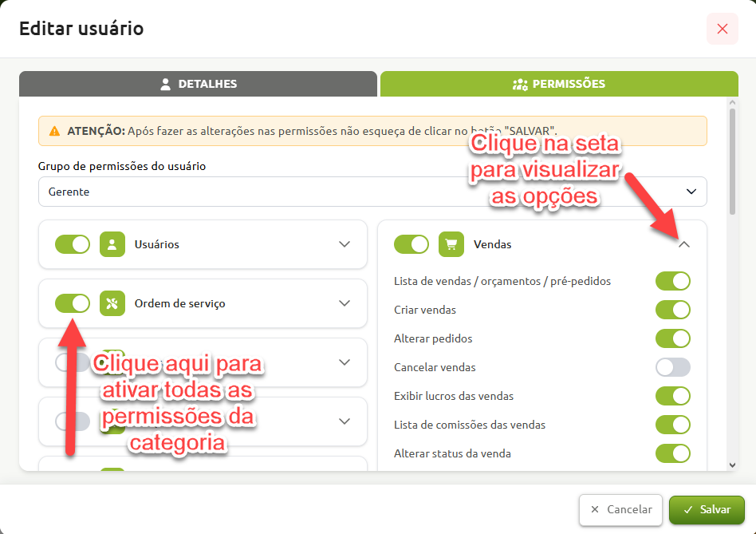
Task: Click the orange warning triangle icon
Action: coord(54,131)
